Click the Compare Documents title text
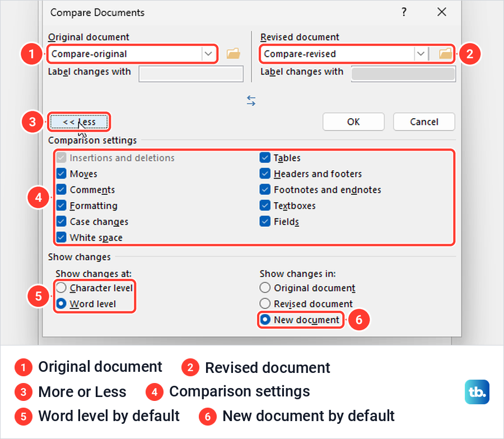The image size is (504, 439). pyautogui.click(x=97, y=12)
